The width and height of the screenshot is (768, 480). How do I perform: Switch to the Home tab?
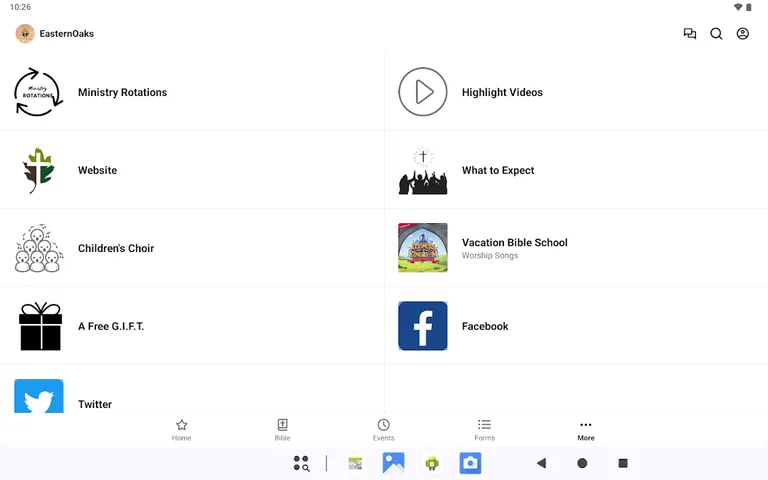click(181, 430)
